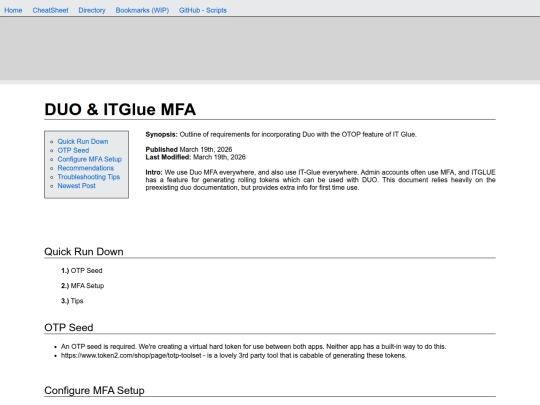Click the Synopsis line text
The width and height of the screenshot is (540, 405).
[281, 134]
